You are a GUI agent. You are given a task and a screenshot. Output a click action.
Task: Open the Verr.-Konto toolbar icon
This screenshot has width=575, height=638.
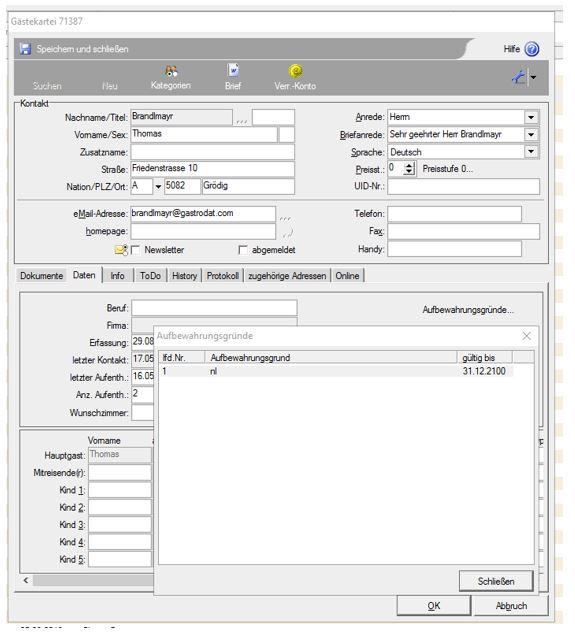tap(295, 70)
